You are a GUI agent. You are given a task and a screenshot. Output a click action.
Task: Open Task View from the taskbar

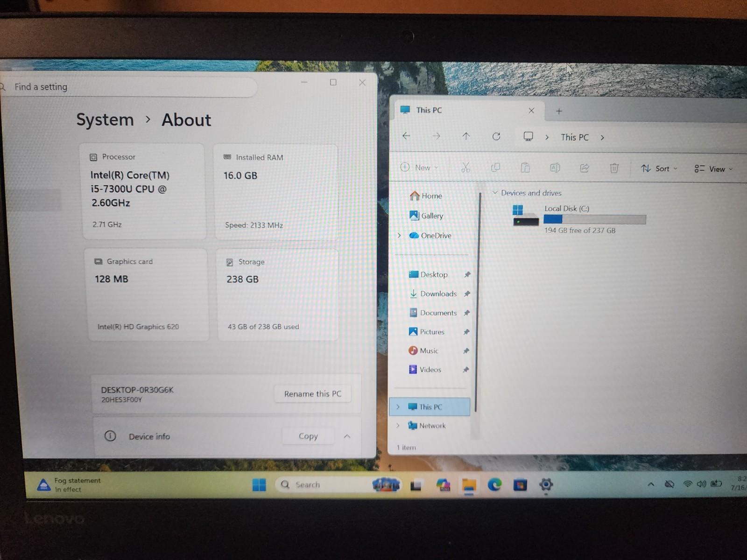pyautogui.click(x=416, y=485)
